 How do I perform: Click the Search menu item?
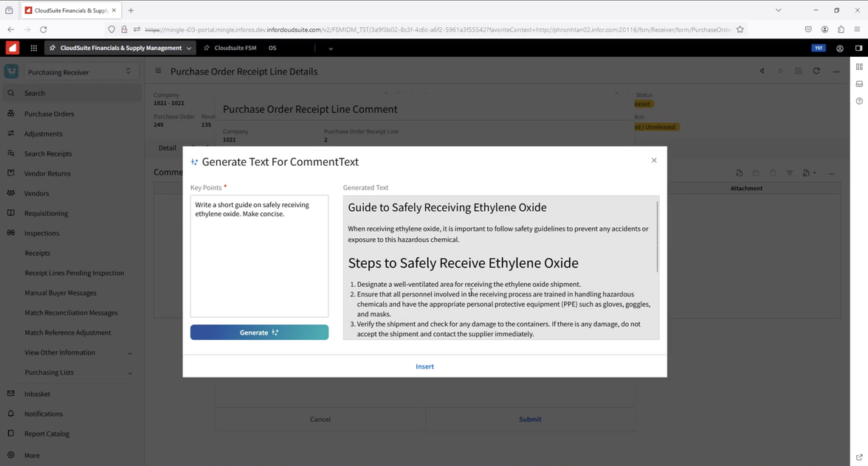(72, 93)
